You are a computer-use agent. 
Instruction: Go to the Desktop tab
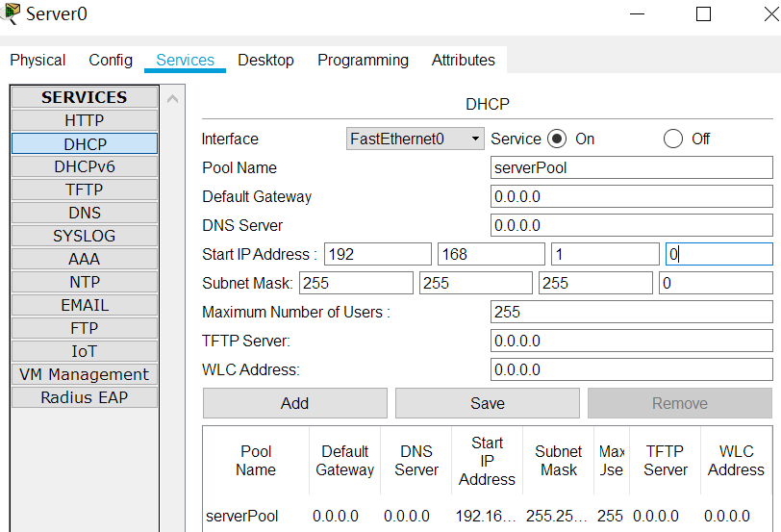pos(265,60)
